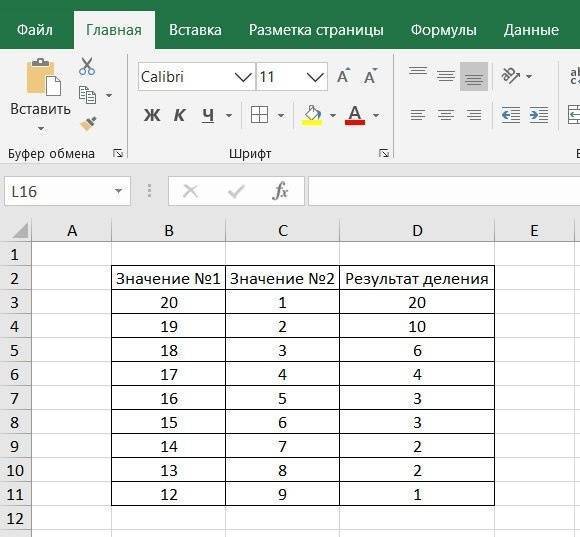Select column E header

[x=534, y=231]
